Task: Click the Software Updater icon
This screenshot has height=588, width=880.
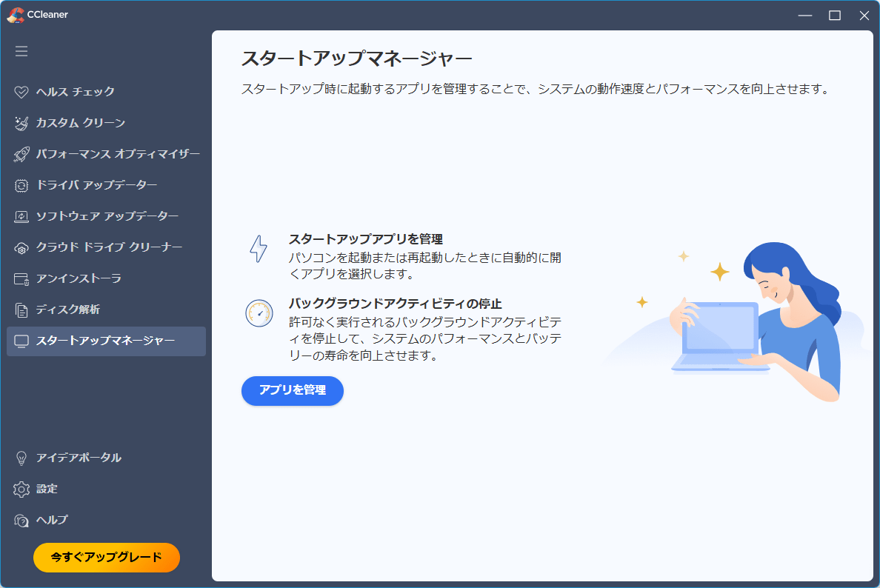Action: pos(21,216)
